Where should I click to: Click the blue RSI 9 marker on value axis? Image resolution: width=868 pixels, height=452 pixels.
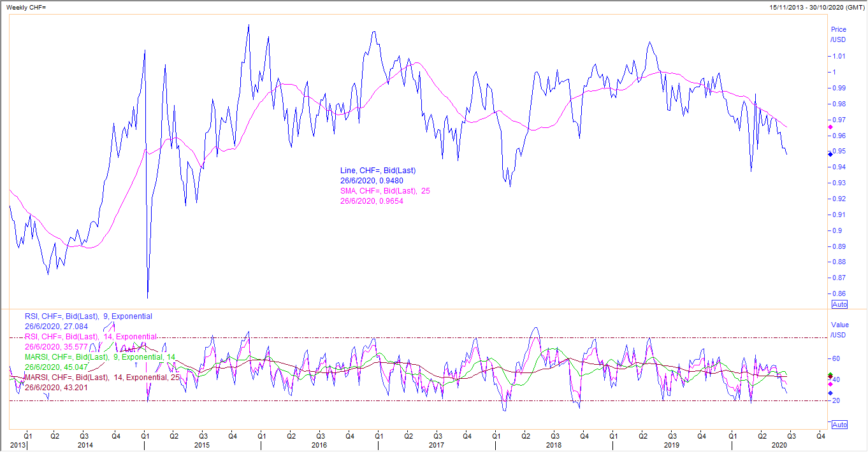click(830, 393)
